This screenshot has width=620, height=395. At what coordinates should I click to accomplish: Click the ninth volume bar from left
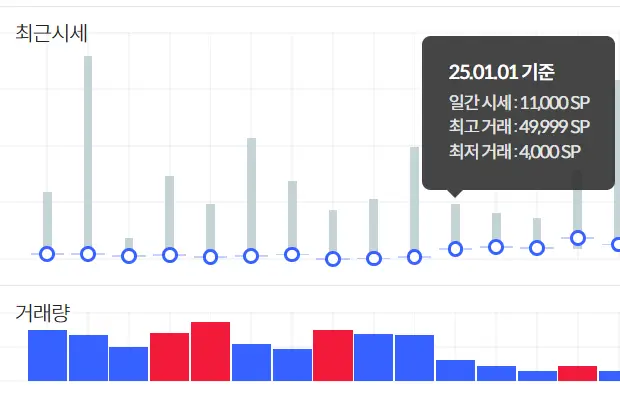[374, 357]
